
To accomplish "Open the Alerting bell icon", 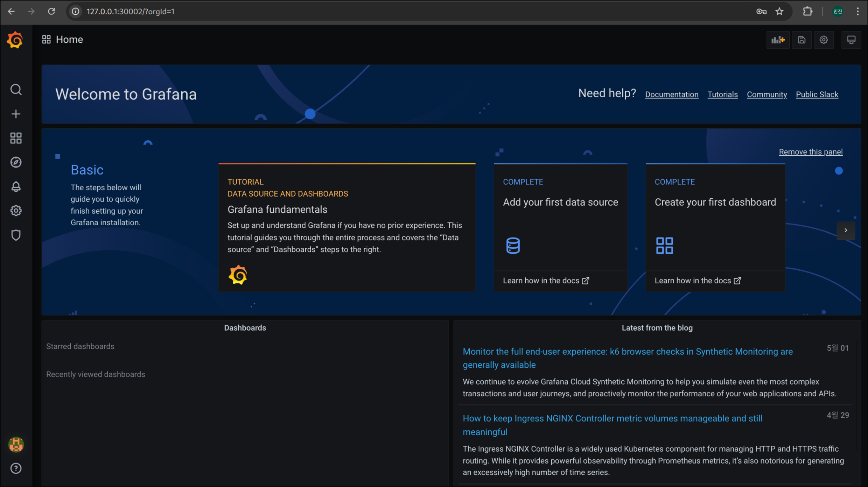I will [x=16, y=186].
